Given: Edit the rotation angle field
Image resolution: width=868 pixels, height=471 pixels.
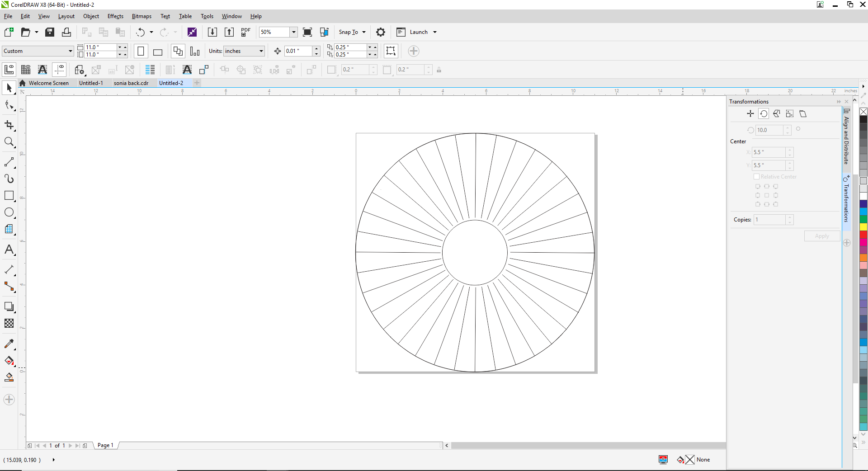Looking at the screenshot, I should point(770,130).
